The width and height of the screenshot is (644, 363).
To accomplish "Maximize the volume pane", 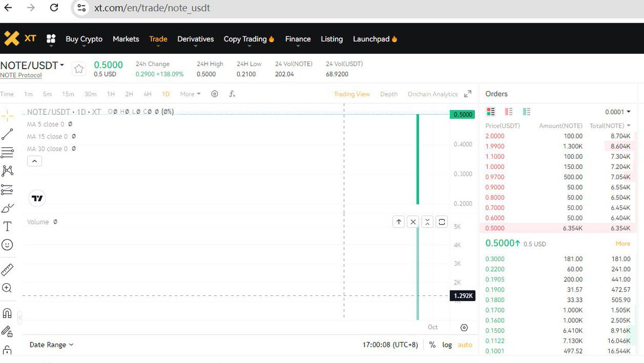I will click(442, 221).
